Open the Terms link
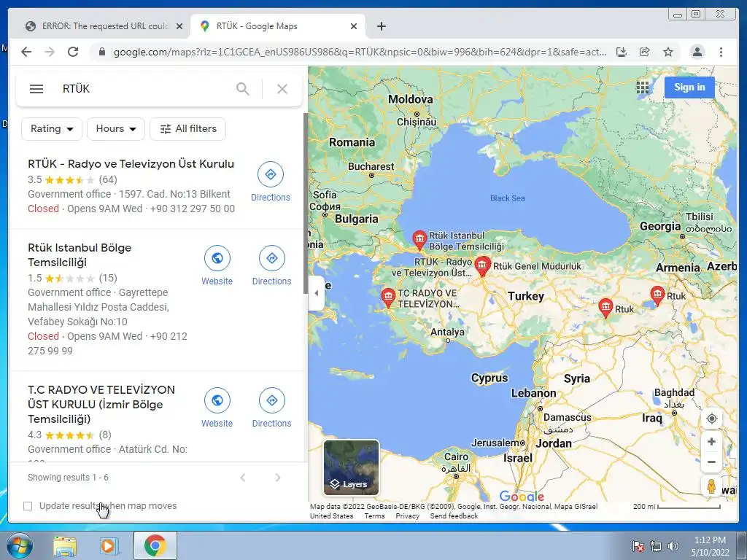Screen dimensions: 747x560 (x=374, y=516)
